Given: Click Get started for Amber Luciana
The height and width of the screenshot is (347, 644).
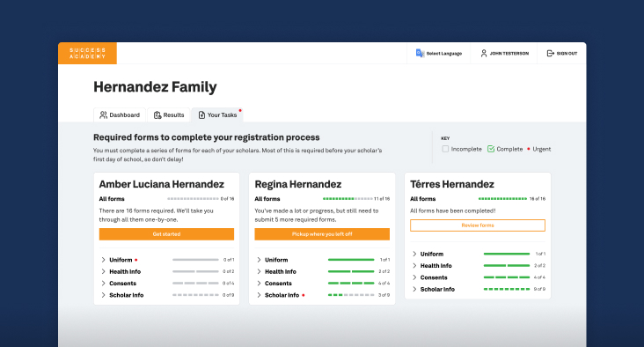Looking at the screenshot, I should [166, 234].
